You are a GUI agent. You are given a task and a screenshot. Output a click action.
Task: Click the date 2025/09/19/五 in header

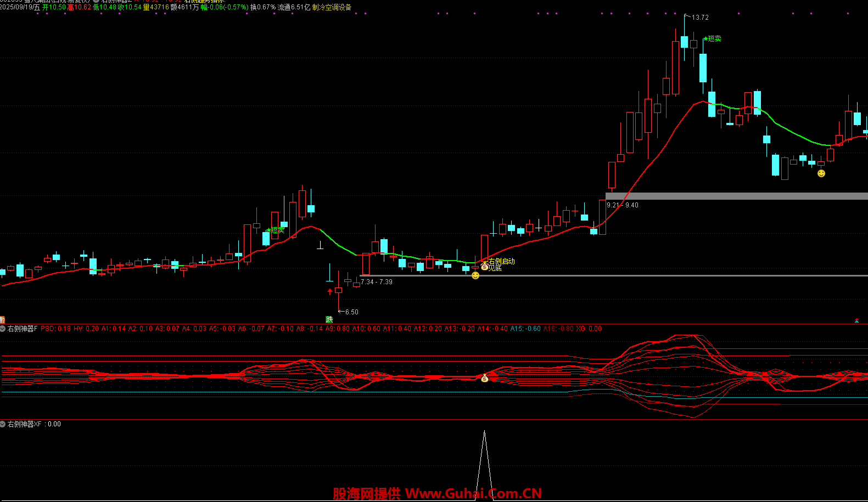coord(20,7)
